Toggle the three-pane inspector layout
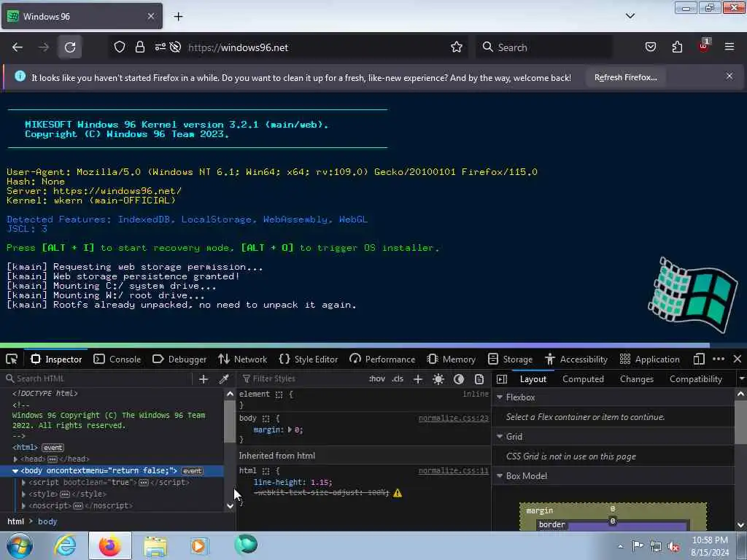Image resolution: width=747 pixels, height=560 pixels. (x=502, y=379)
